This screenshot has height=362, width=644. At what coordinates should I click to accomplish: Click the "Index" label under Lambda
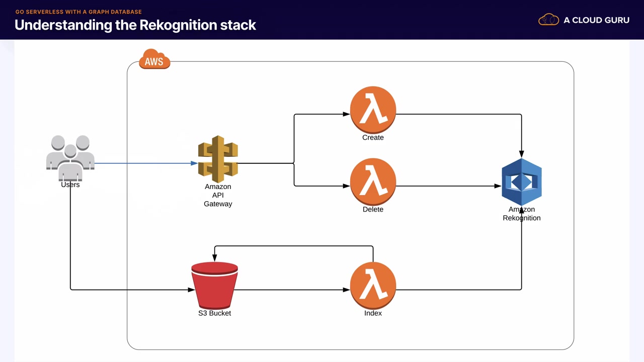(x=373, y=313)
